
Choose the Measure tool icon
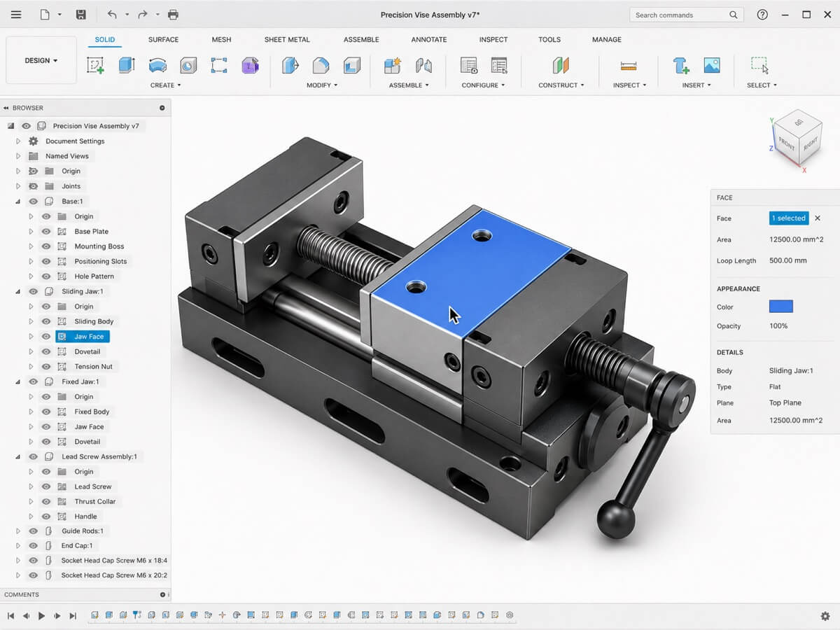[x=629, y=66]
